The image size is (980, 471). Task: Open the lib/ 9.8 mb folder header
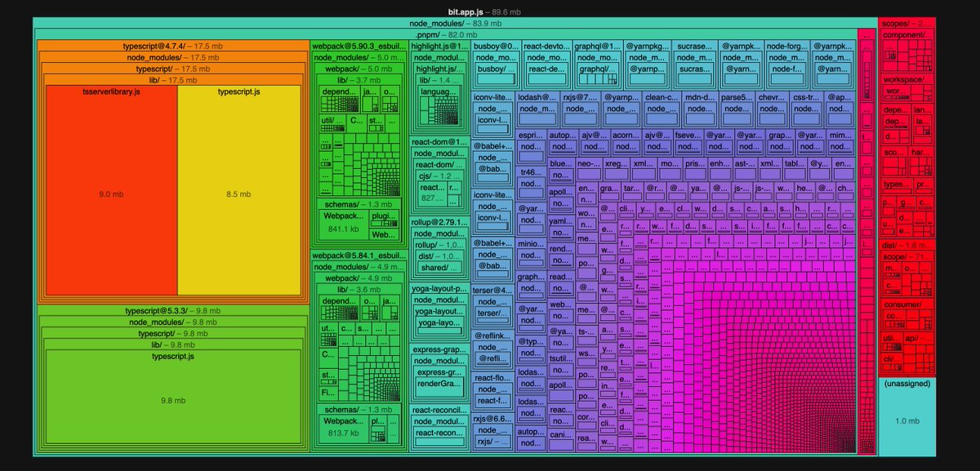173,344
